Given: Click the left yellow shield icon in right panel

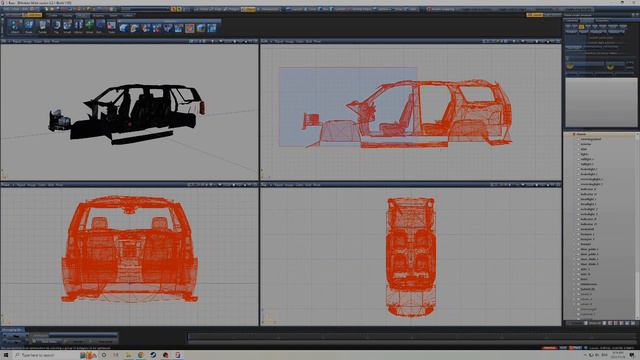Looking at the screenshot, I should click(x=570, y=66).
